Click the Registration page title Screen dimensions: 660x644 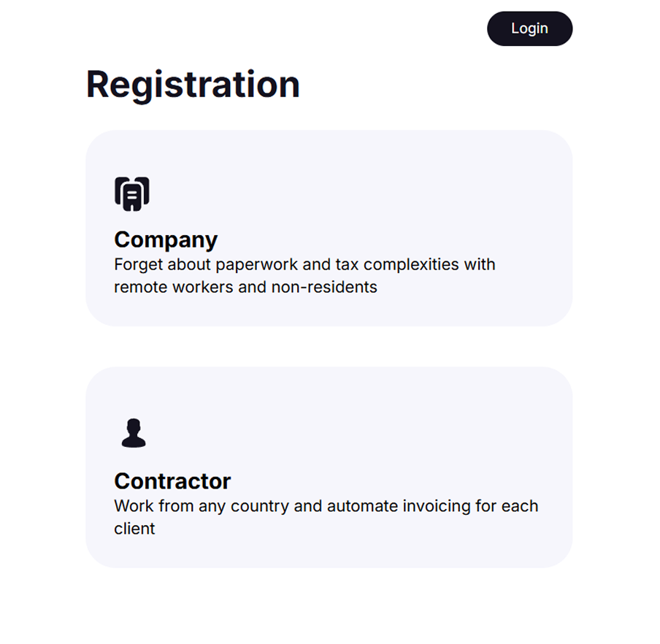pos(193,84)
